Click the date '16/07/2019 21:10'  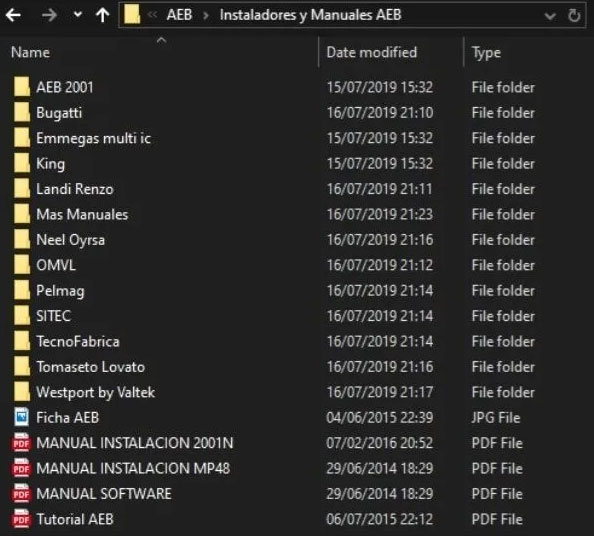click(380, 113)
